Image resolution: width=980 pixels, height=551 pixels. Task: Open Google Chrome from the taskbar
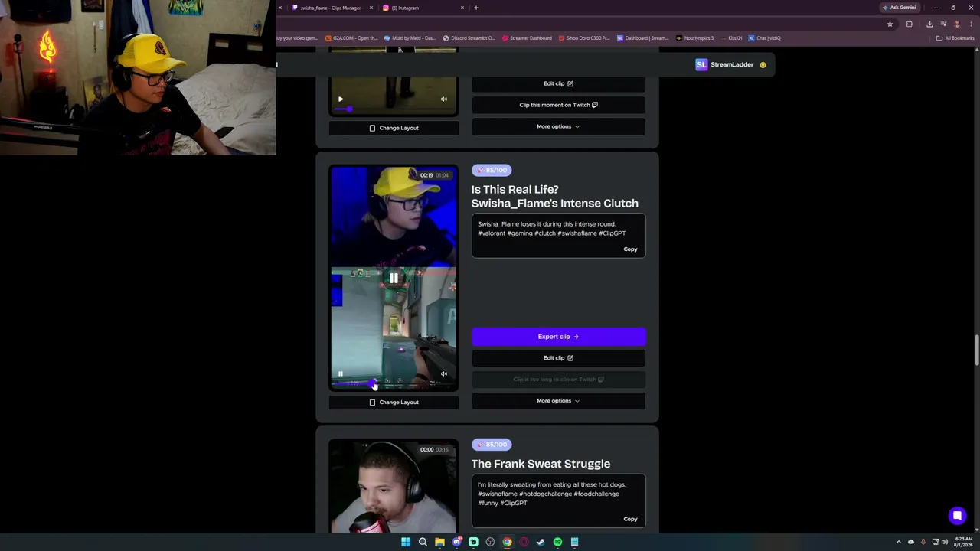click(x=507, y=542)
